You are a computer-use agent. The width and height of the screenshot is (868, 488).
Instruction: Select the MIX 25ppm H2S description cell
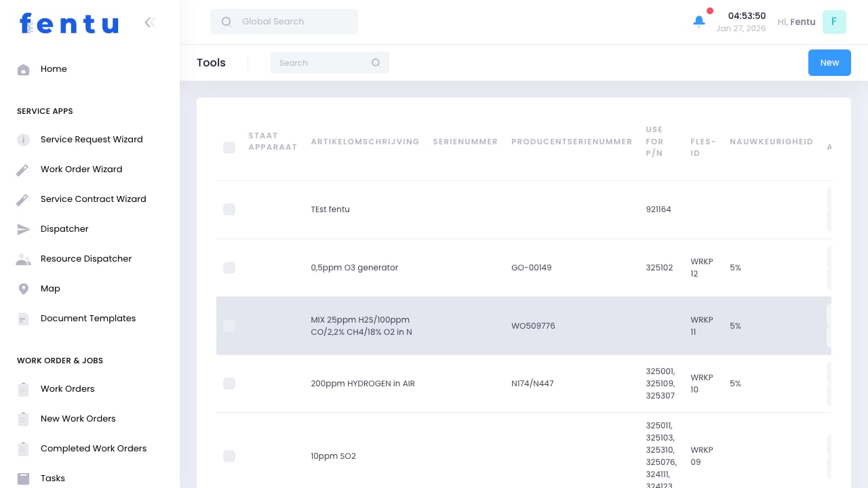click(361, 326)
